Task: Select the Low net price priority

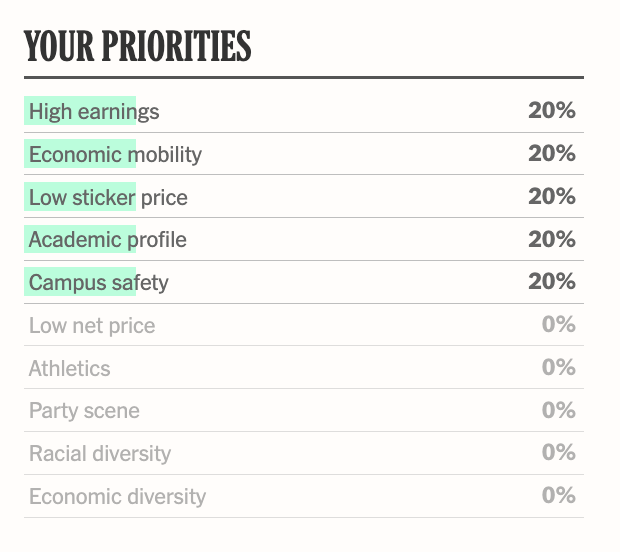Action: coord(92,326)
